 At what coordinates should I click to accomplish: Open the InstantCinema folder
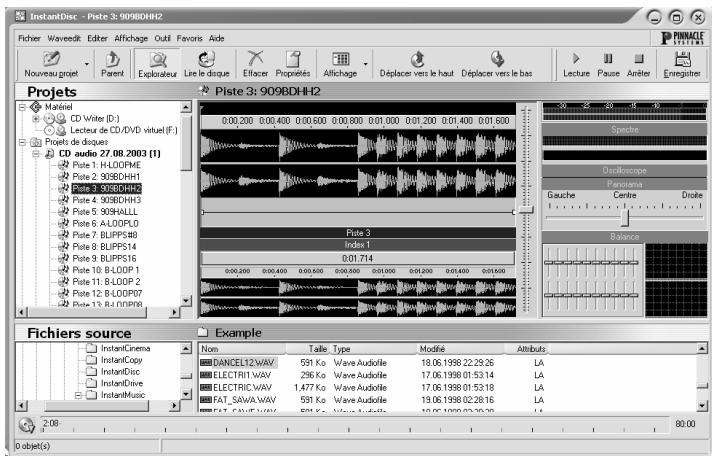(125, 348)
